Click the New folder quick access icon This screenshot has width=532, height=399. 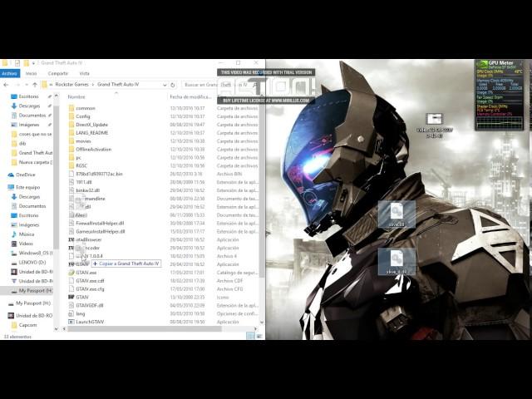coord(26,63)
